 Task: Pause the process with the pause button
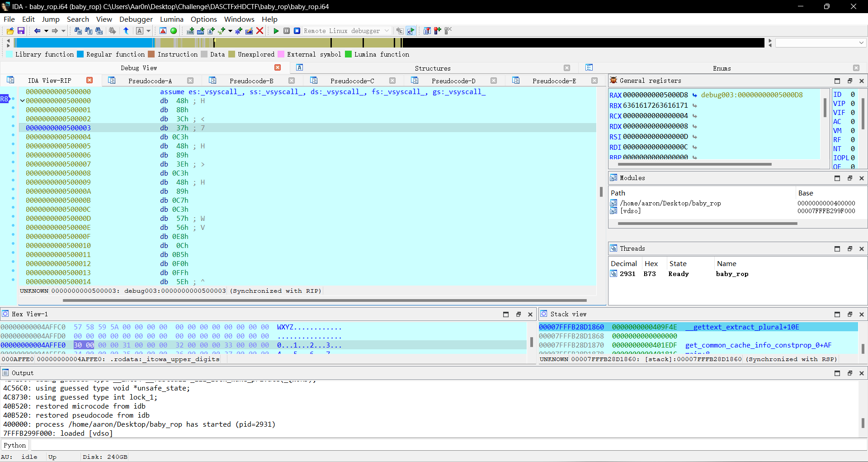(x=287, y=31)
